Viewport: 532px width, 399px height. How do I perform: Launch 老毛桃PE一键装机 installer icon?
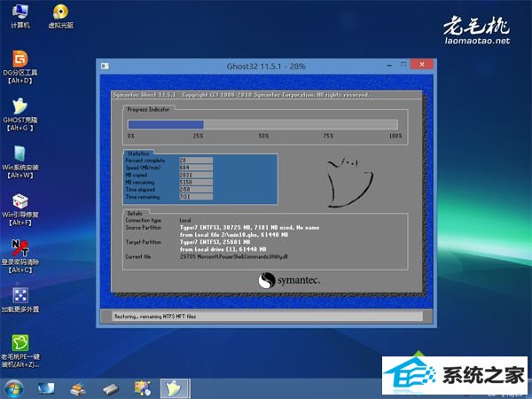(20, 351)
